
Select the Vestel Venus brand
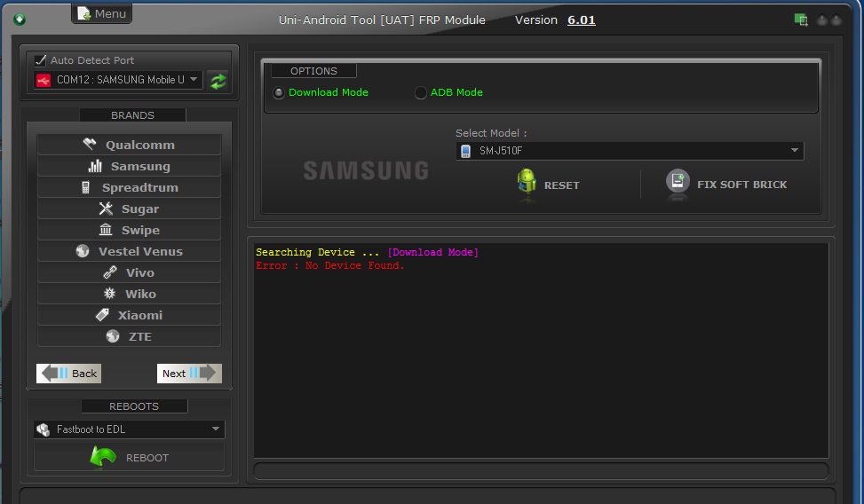[x=129, y=251]
